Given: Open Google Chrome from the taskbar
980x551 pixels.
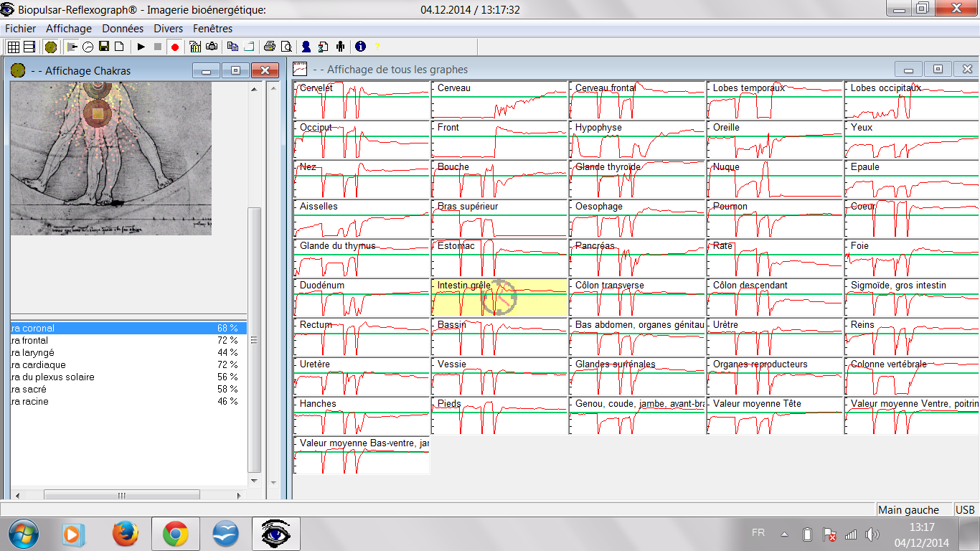Looking at the screenshot, I should [176, 534].
